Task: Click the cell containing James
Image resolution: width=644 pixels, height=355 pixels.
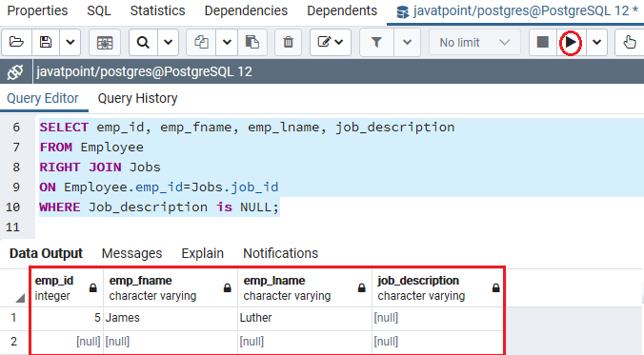Action: [x=171, y=318]
